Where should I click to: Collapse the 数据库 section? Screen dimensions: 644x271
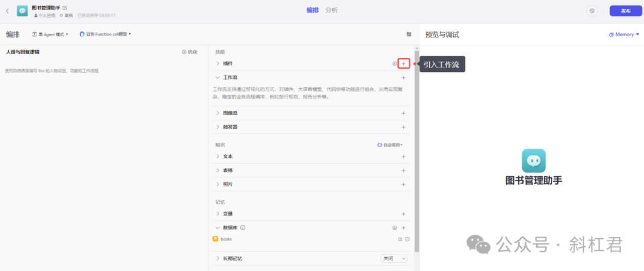[218, 228]
